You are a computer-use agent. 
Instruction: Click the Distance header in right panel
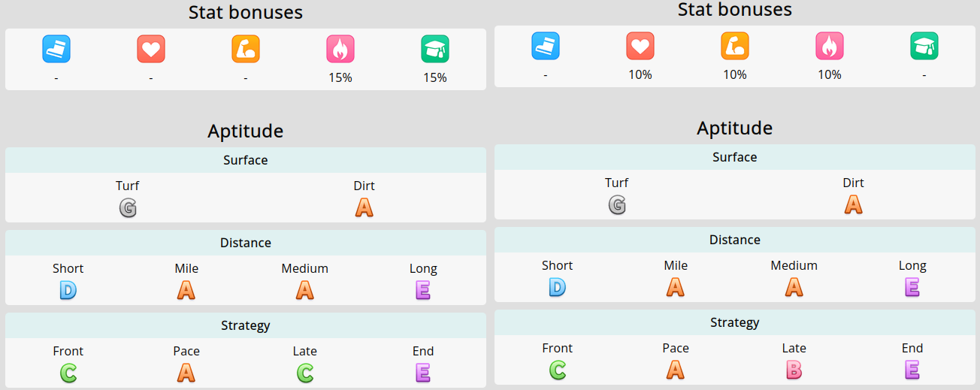(x=735, y=240)
